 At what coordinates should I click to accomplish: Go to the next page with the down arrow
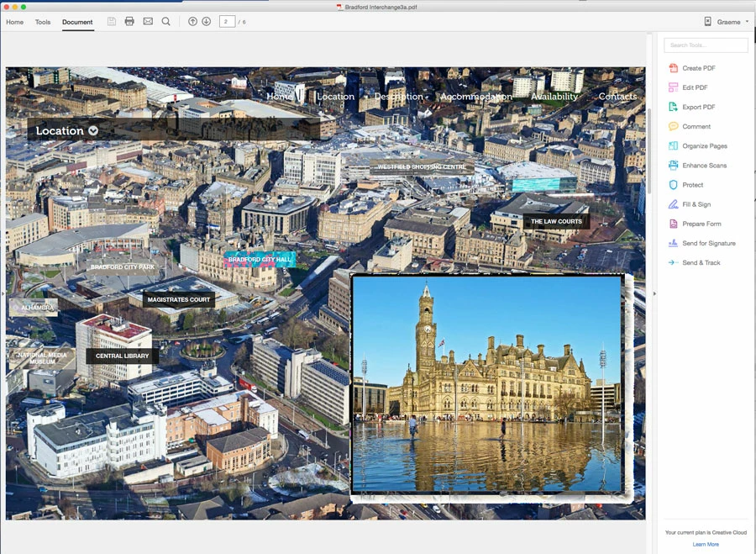(207, 21)
